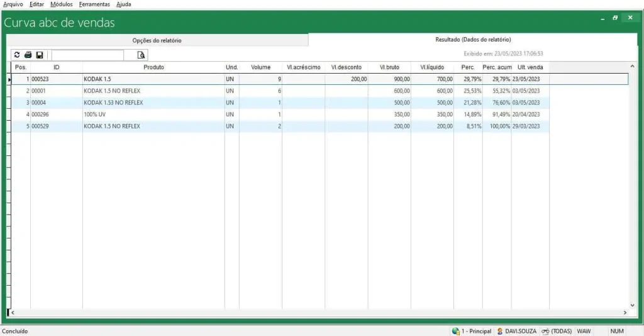
Task: Click the search document icon beside the text field
Action: [x=142, y=55]
